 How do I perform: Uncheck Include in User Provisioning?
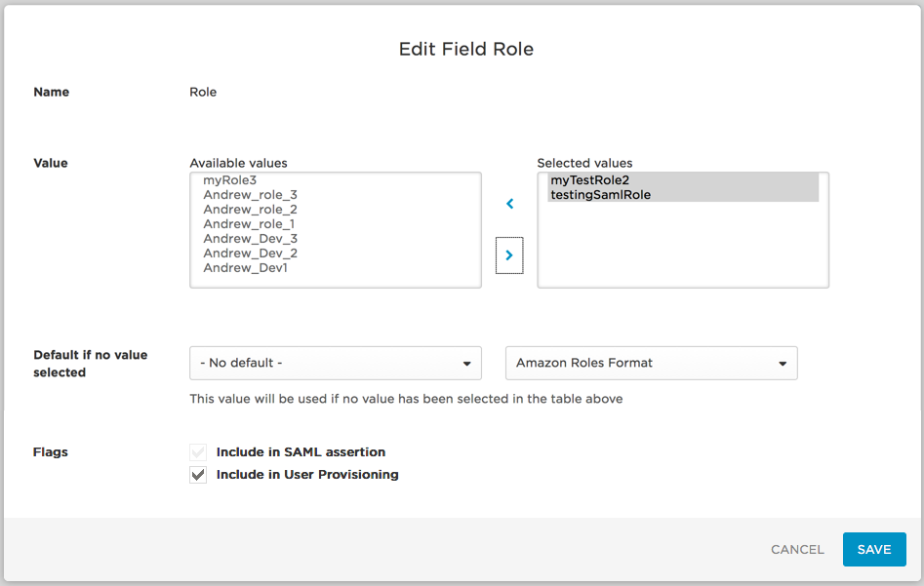coord(198,475)
